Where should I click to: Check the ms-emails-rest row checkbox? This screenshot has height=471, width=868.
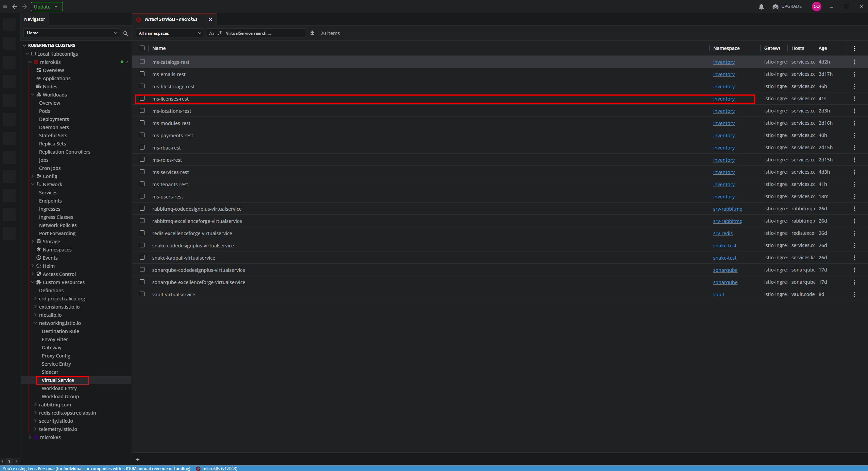click(x=142, y=74)
